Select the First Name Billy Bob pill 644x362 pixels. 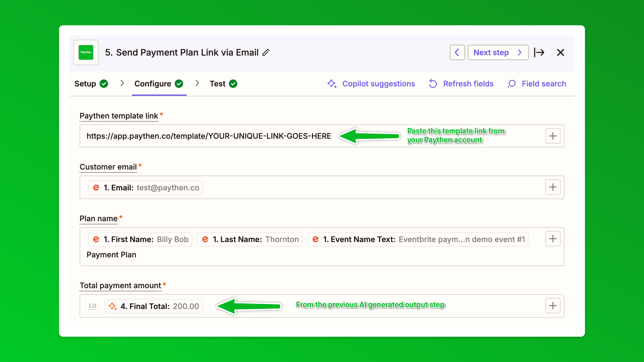[x=140, y=239]
